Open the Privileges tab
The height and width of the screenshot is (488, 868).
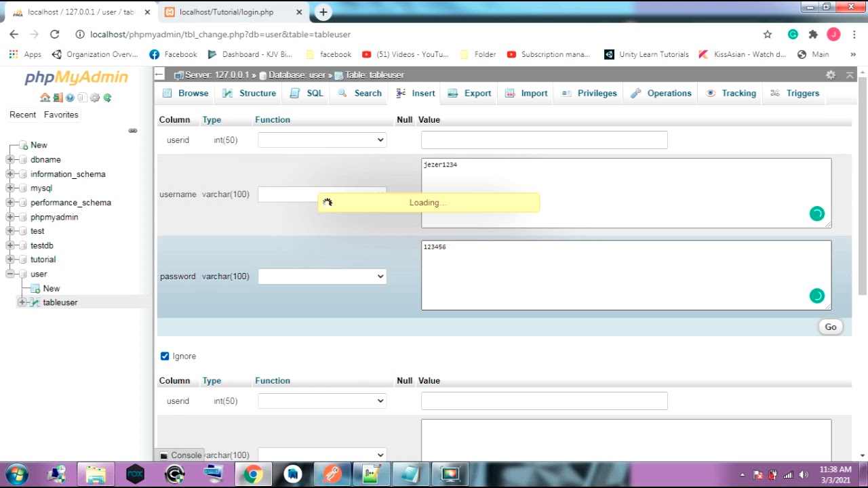589,94
